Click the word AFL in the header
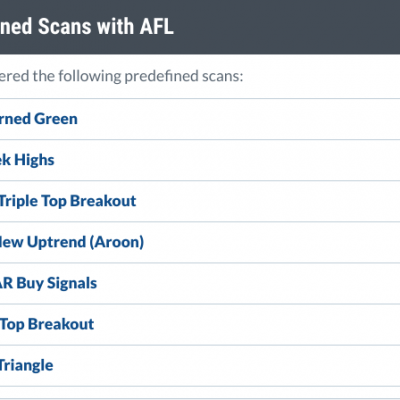Image resolution: width=400 pixels, height=400 pixels. (156, 27)
